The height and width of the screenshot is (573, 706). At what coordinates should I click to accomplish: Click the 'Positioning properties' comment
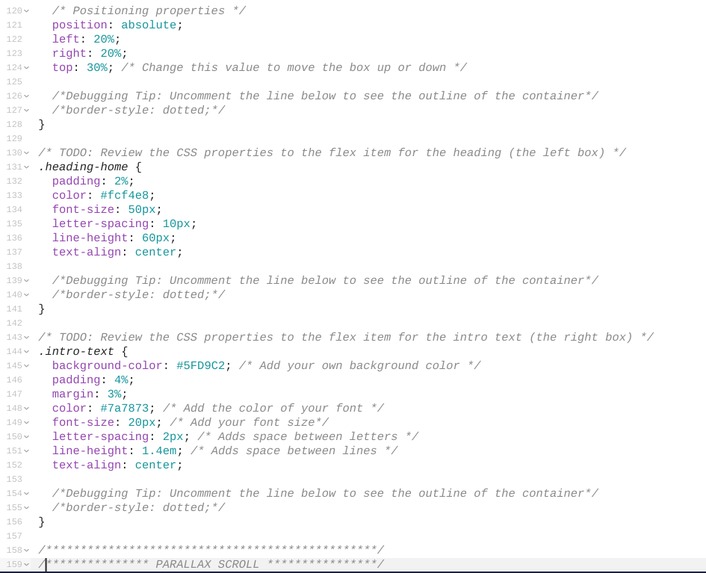click(149, 11)
